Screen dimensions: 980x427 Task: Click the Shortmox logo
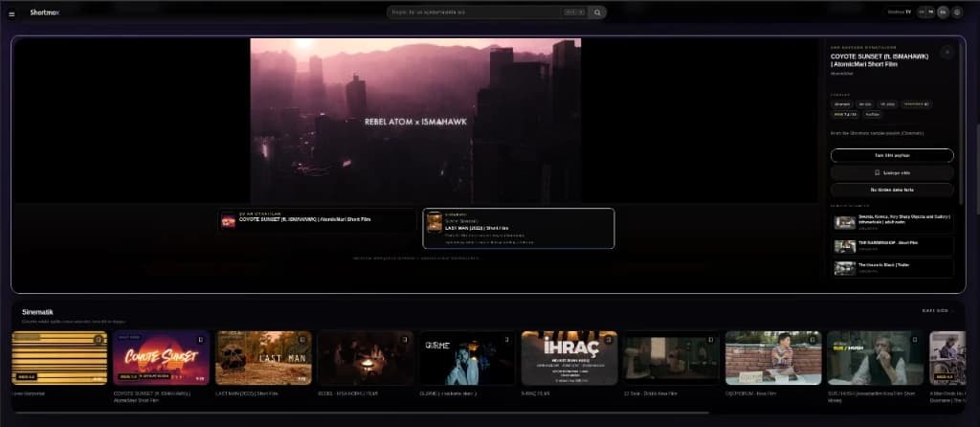44,12
